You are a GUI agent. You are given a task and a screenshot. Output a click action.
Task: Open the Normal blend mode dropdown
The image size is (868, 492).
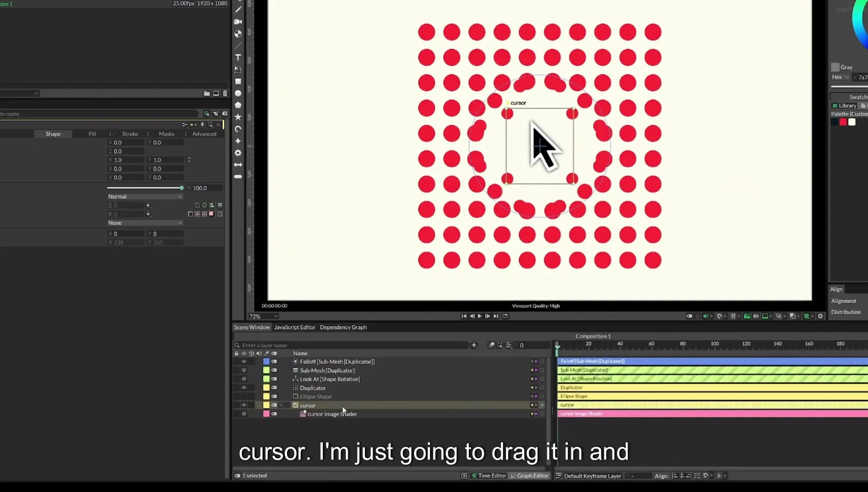point(145,196)
